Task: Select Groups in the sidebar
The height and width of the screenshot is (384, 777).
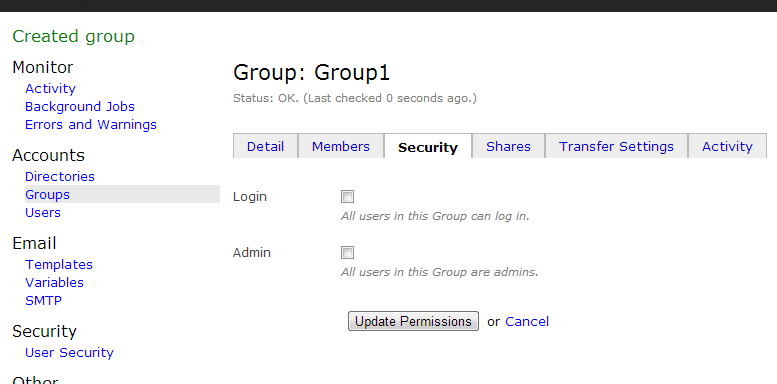Action: point(48,194)
